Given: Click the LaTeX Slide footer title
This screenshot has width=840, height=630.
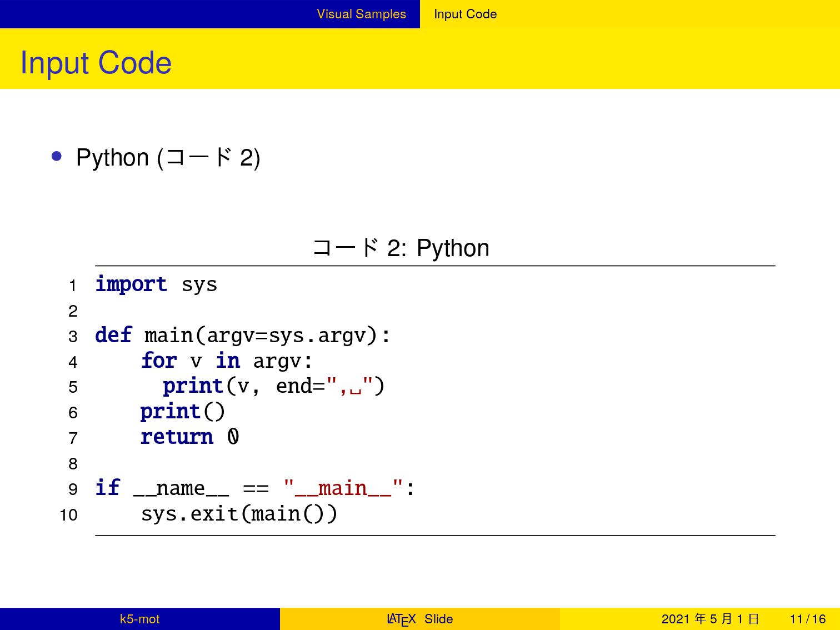Looking at the screenshot, I should [x=419, y=619].
